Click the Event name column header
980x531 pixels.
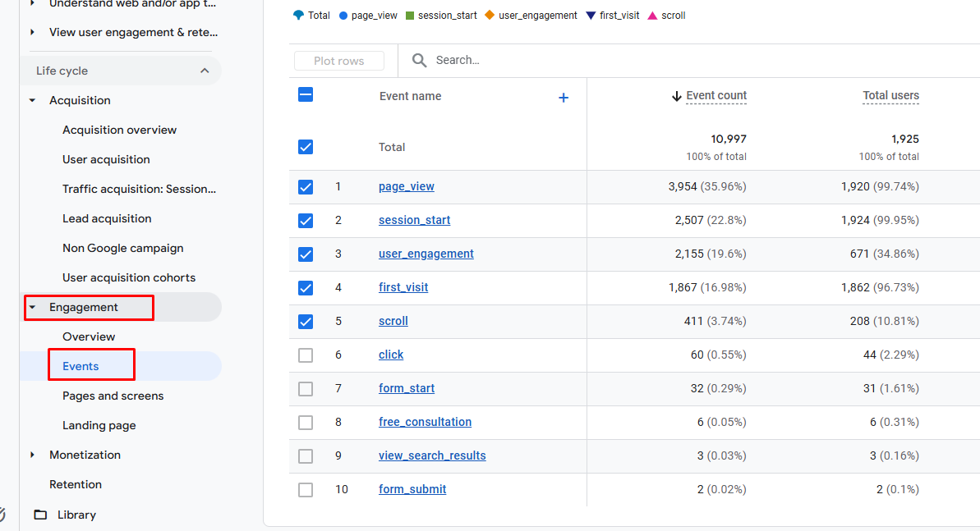(x=411, y=96)
